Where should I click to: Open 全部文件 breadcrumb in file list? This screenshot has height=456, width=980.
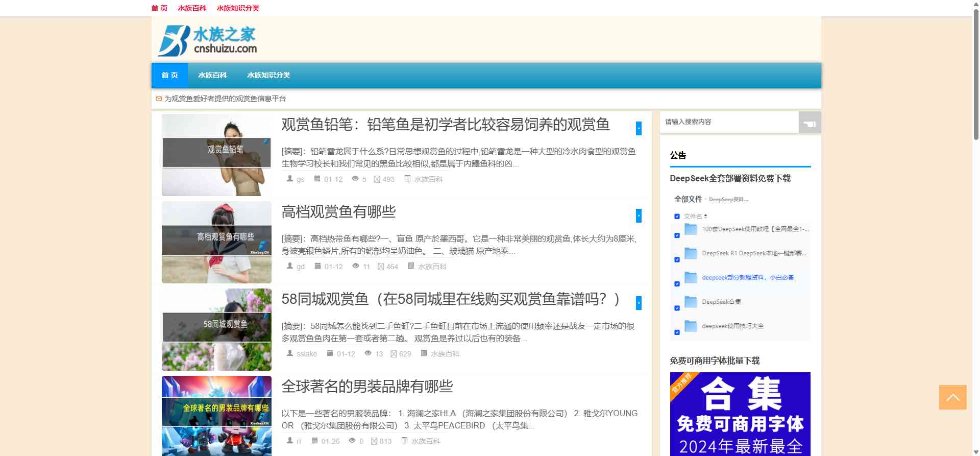(x=688, y=199)
